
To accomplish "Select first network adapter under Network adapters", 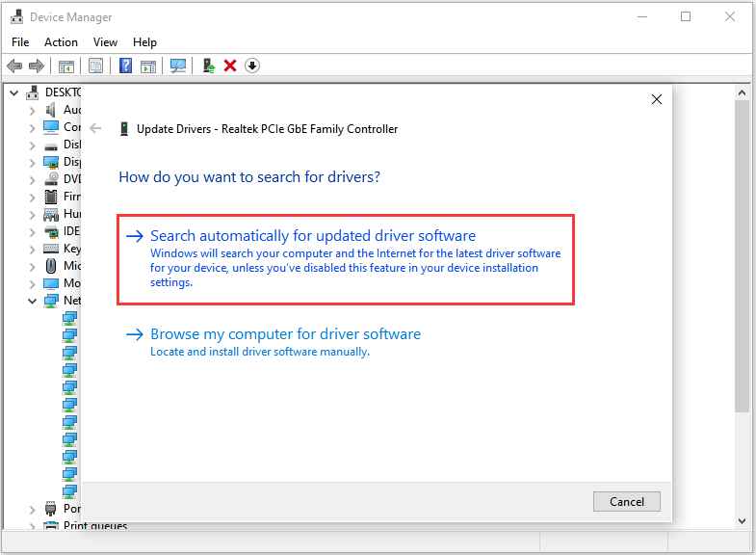I will point(70,318).
